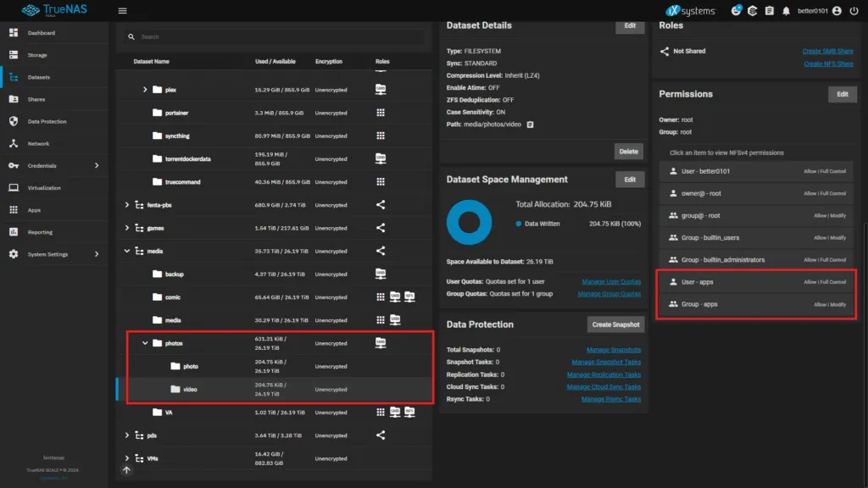Click the running jobs clipboard icon
This screenshot has height=488, width=868.
click(x=770, y=11)
